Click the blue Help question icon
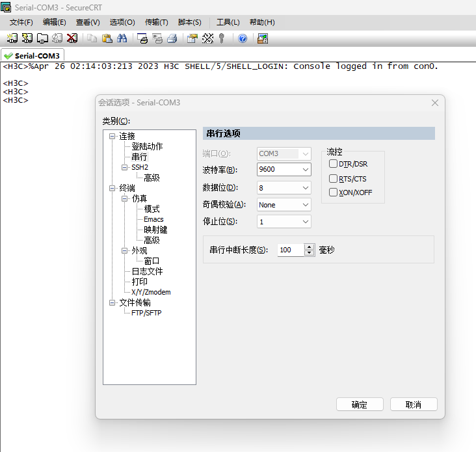This screenshot has width=476, height=452. (243, 38)
